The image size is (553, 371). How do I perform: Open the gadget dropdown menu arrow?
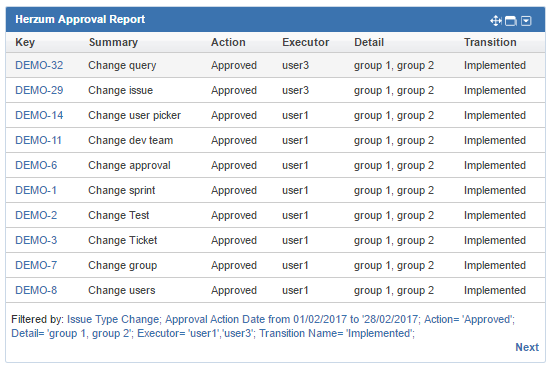click(526, 21)
